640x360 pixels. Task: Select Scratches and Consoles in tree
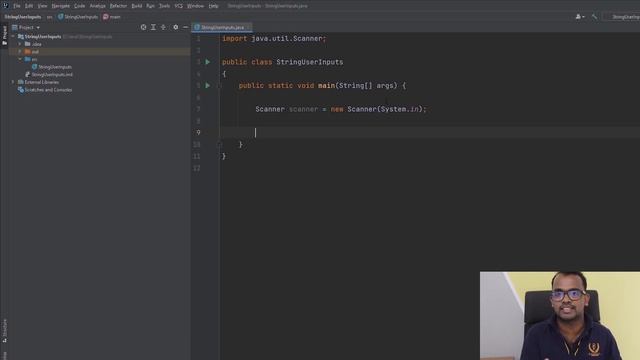(45, 90)
